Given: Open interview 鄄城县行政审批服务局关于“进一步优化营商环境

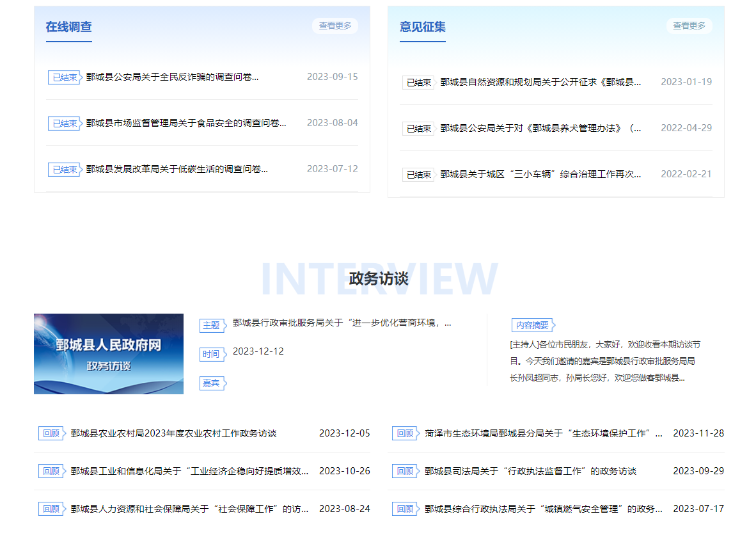Looking at the screenshot, I should (342, 323).
